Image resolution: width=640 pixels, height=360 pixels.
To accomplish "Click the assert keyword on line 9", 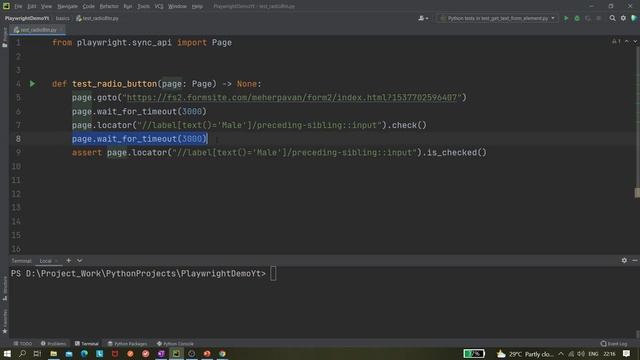I will coord(87,153).
